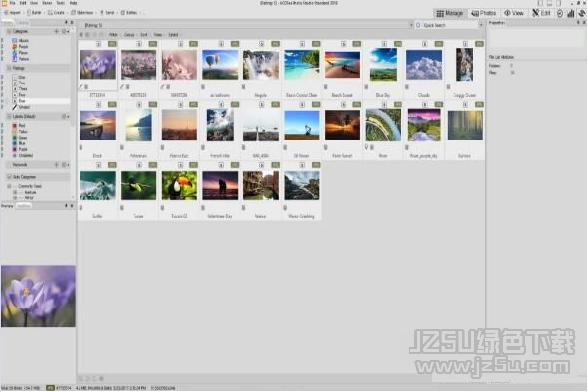Open the Edit menu
This screenshot has width=588, height=392.
pos(23,3)
